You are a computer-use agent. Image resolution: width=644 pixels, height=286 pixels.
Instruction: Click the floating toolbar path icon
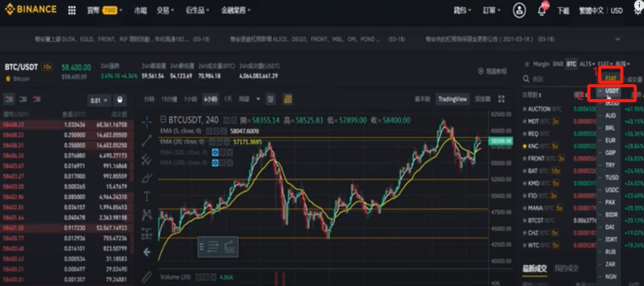click(x=229, y=247)
